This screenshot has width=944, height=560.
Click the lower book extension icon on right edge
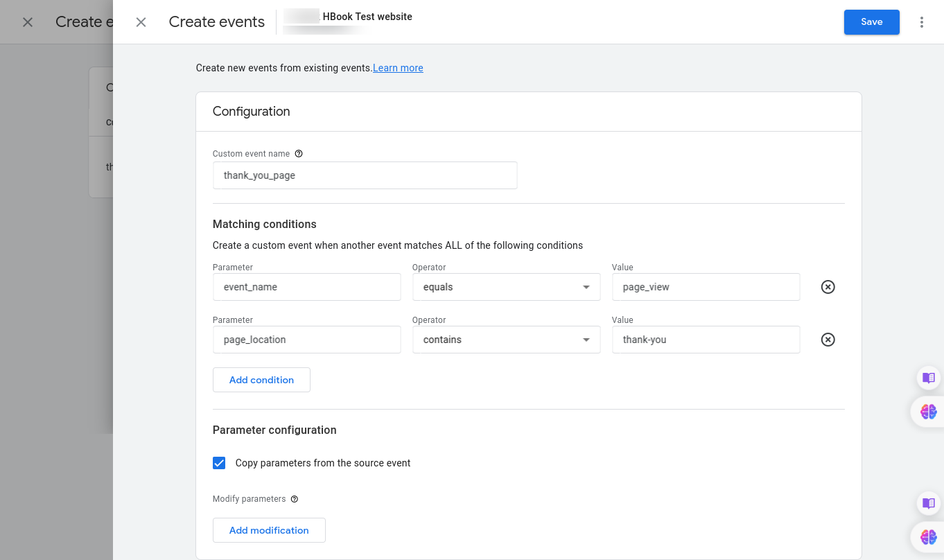pos(928,503)
